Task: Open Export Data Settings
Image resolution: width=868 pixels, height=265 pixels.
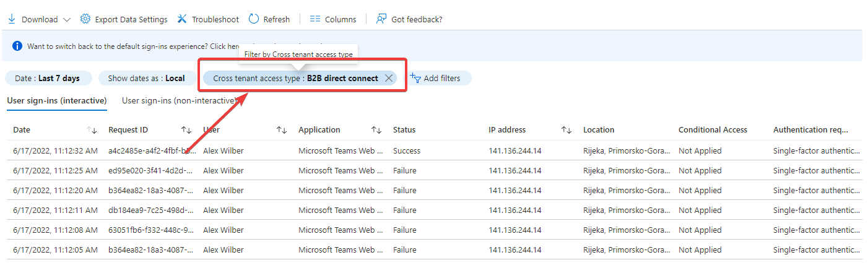Action: pos(124,19)
